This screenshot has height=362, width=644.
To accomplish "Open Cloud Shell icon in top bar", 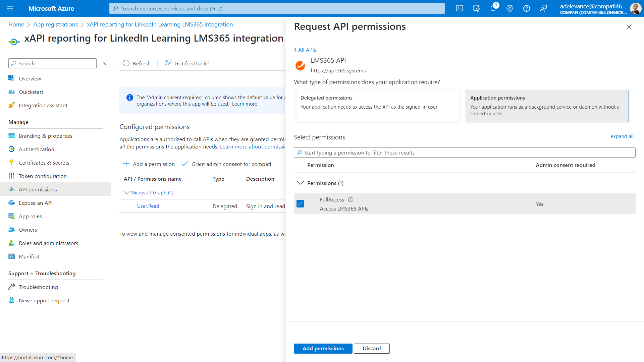I will pyautogui.click(x=460, y=8).
